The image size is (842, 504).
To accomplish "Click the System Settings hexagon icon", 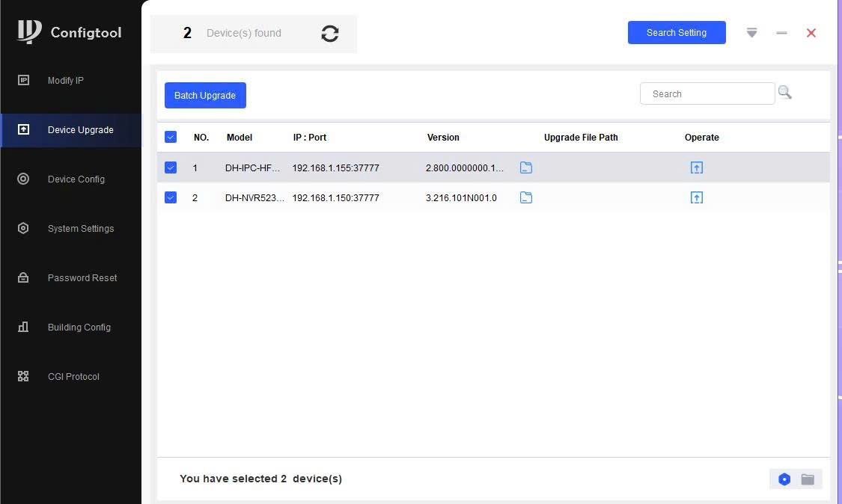I will 23,228.
